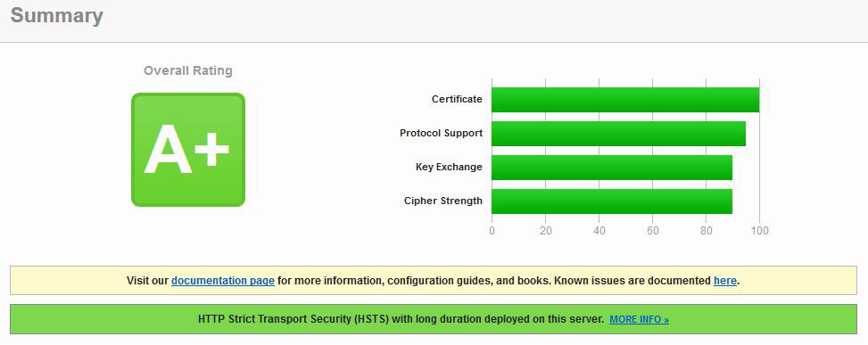
Task: Click the 40 axis tick label
Action: (599, 231)
